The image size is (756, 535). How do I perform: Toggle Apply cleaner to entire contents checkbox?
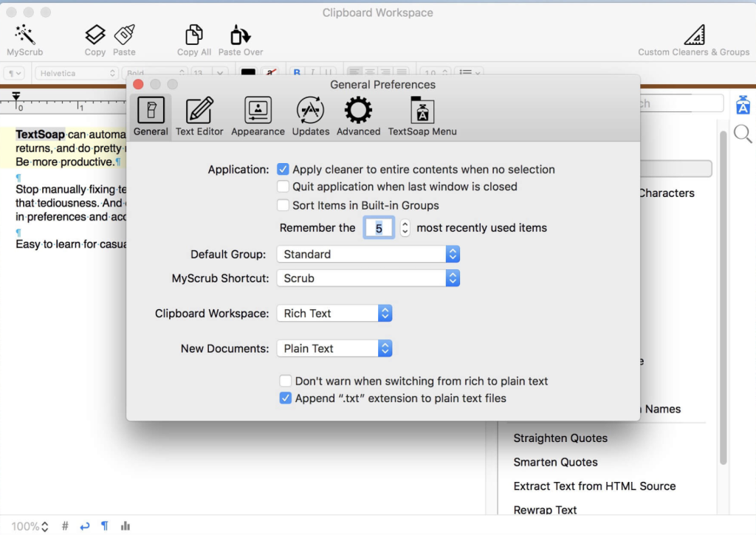tap(283, 169)
